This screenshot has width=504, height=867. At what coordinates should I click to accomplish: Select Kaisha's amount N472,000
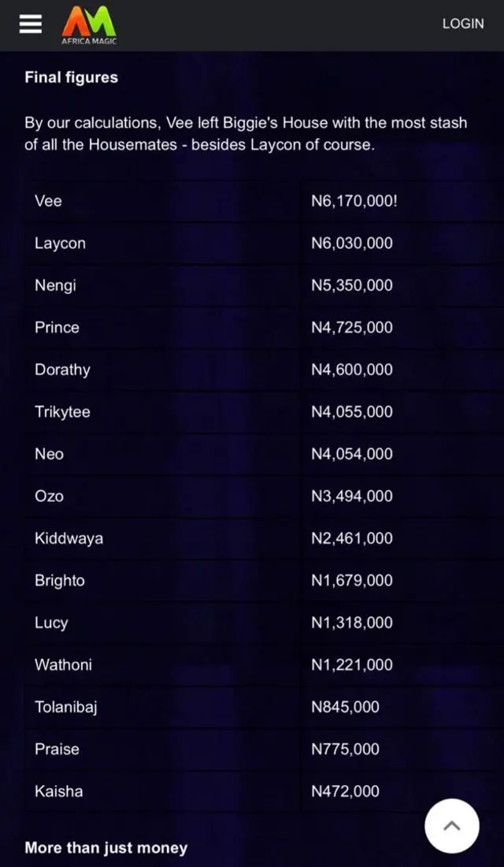click(344, 791)
